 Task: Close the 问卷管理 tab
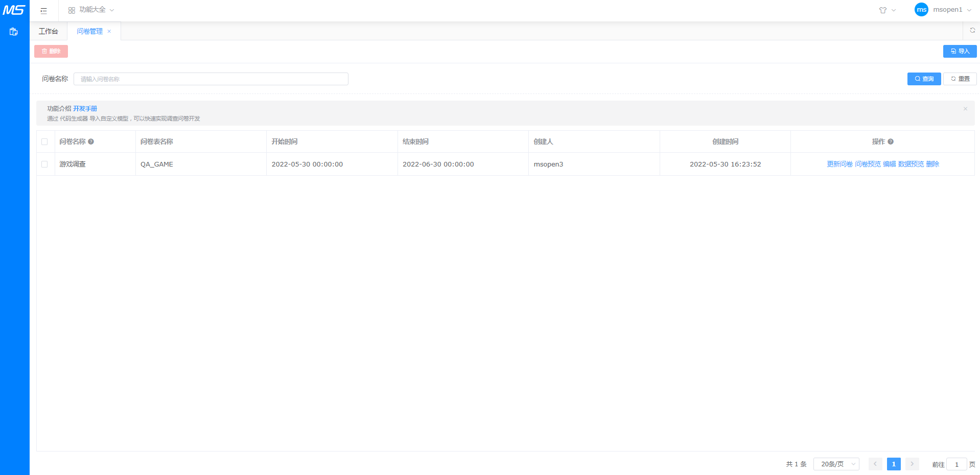coord(109,31)
